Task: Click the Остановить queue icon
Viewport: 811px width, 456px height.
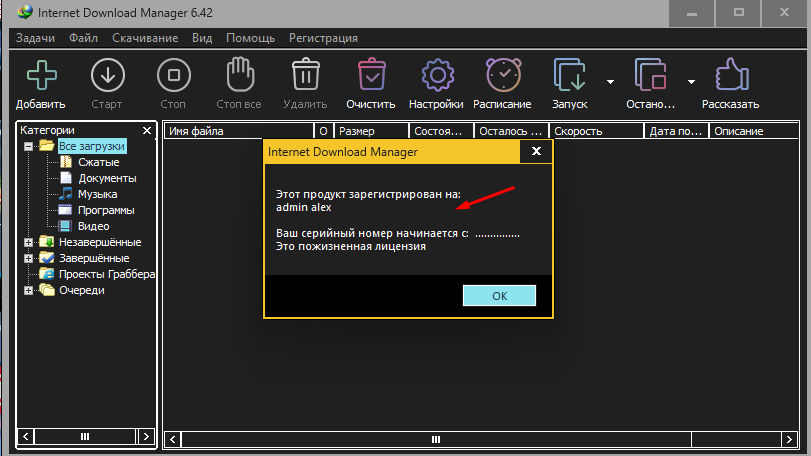Action: click(x=650, y=75)
